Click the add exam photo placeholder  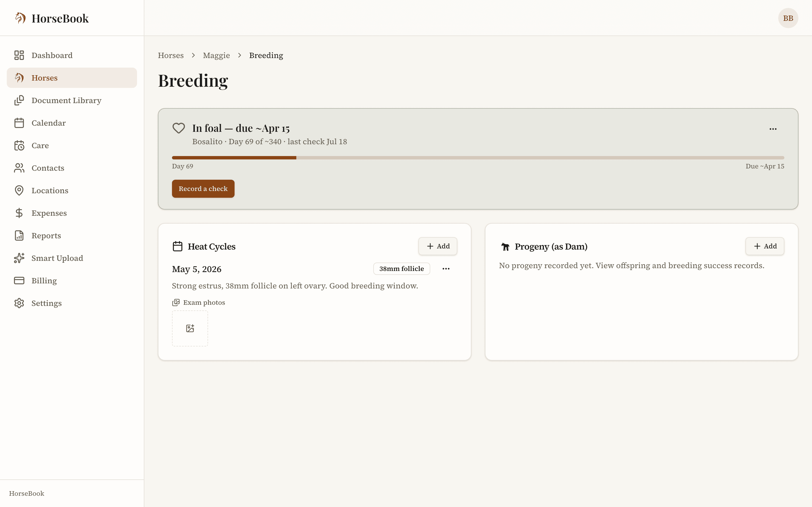click(190, 328)
